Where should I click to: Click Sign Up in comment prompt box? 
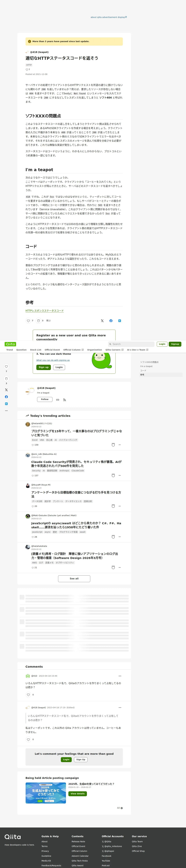pos(81,759)
